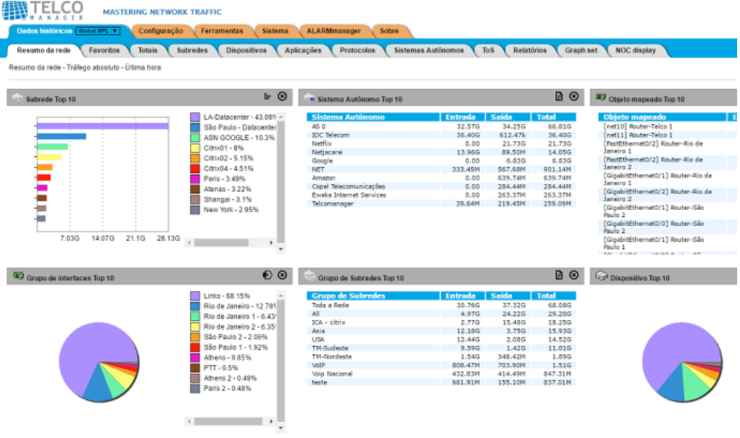Screen dimensions: 740x438
Task: Open the Ferramentas tab
Action: 222,31
